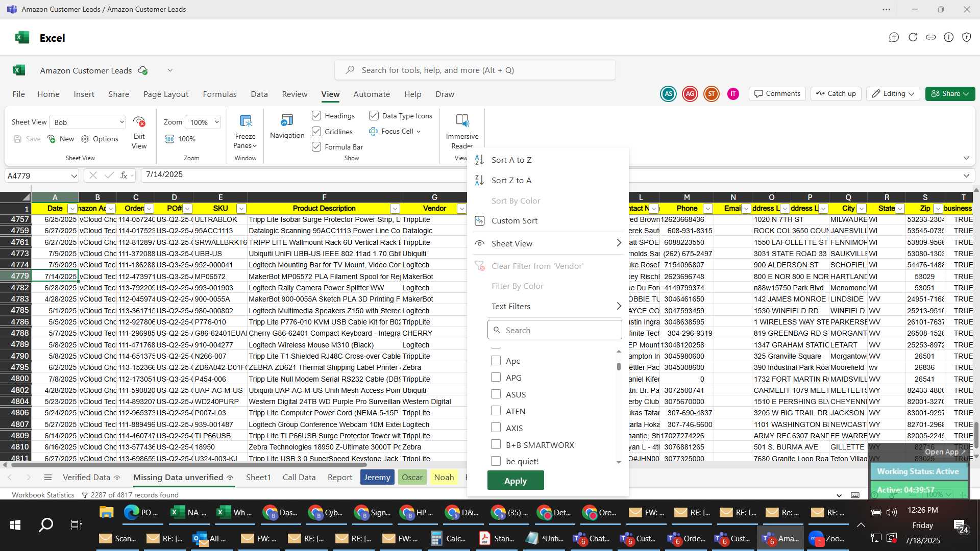Click the Focus Cell icon
This screenshot has width=980, height=551.
click(373, 132)
